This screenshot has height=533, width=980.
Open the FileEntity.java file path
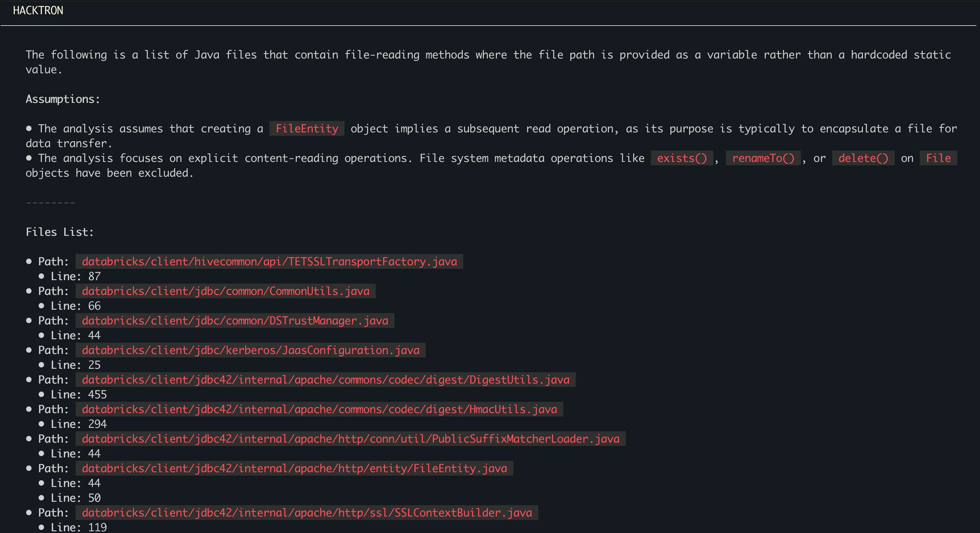(x=294, y=469)
